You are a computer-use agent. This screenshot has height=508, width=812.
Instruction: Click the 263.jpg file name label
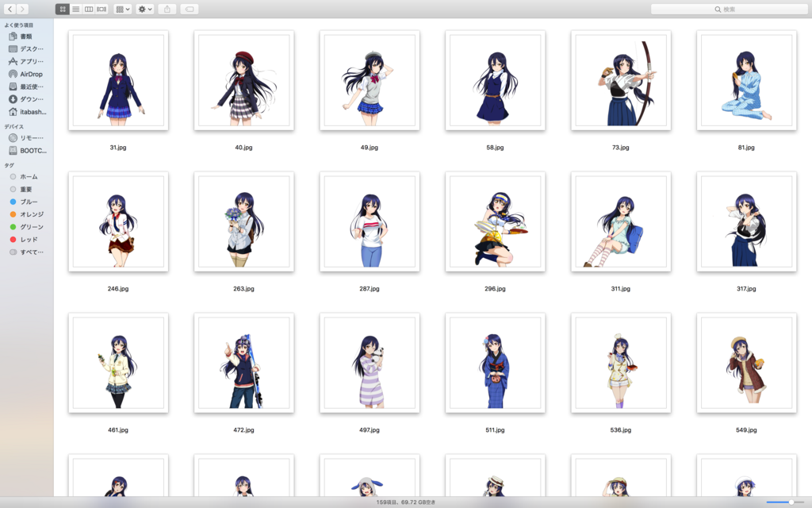[244, 289]
